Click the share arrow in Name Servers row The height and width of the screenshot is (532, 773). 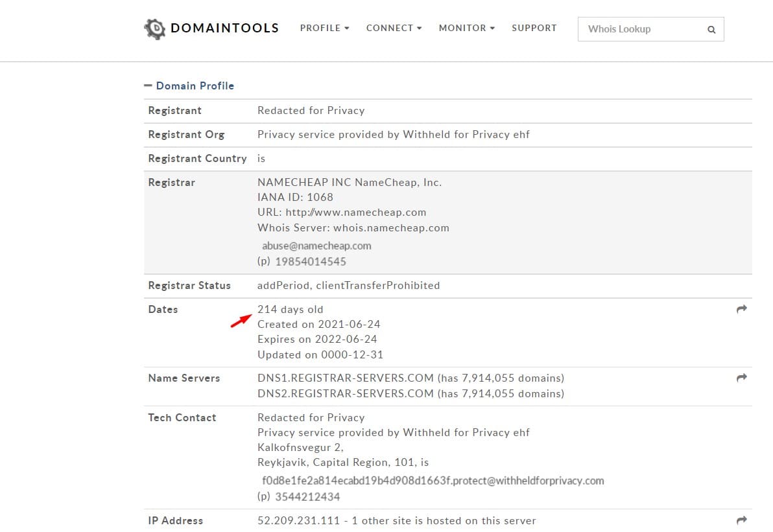741,377
